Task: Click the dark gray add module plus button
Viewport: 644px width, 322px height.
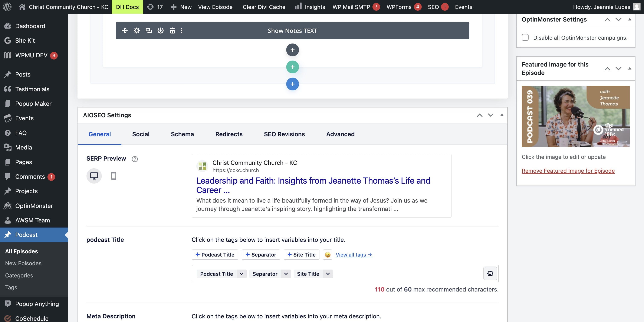Action: click(x=292, y=50)
